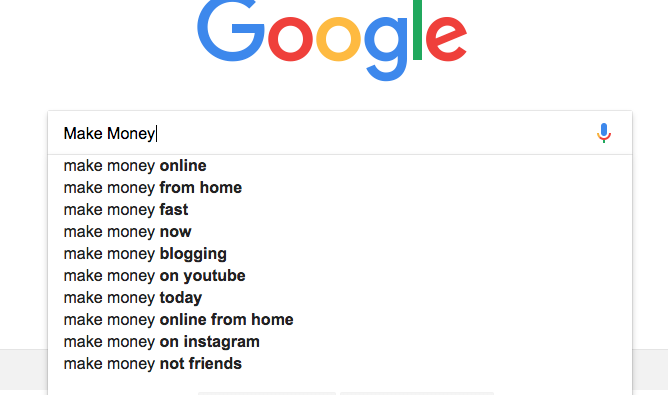Pick the make money today suggestion
The image size is (668, 395).
point(340,298)
